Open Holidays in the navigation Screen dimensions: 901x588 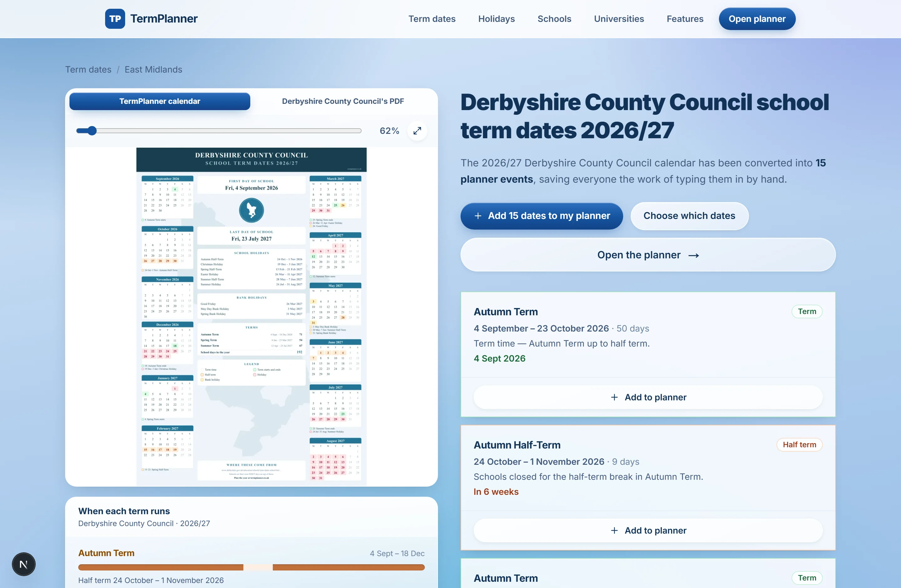[496, 18]
